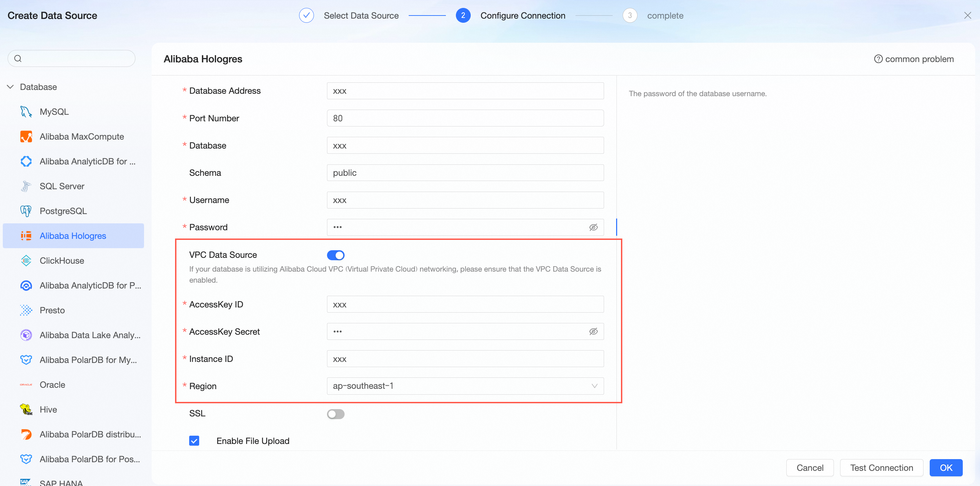Screen dimensions: 980x486
Task: Click the Schema input field
Action: pos(465,173)
